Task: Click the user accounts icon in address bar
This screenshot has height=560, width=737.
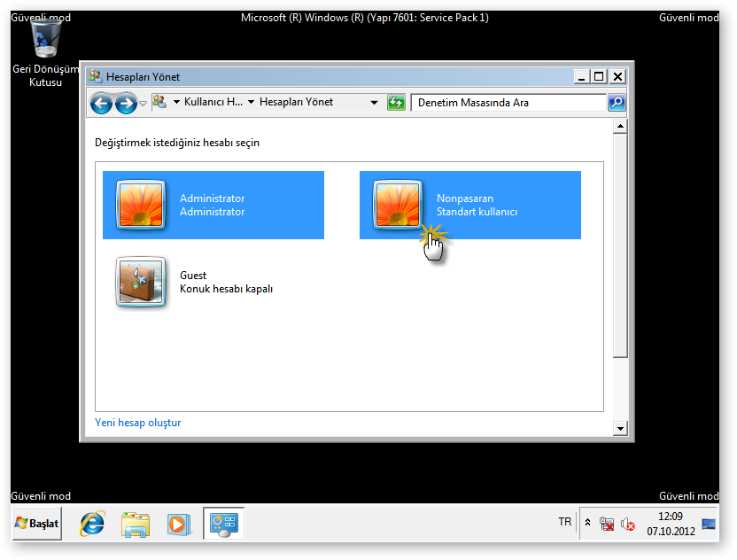Action: click(x=159, y=102)
